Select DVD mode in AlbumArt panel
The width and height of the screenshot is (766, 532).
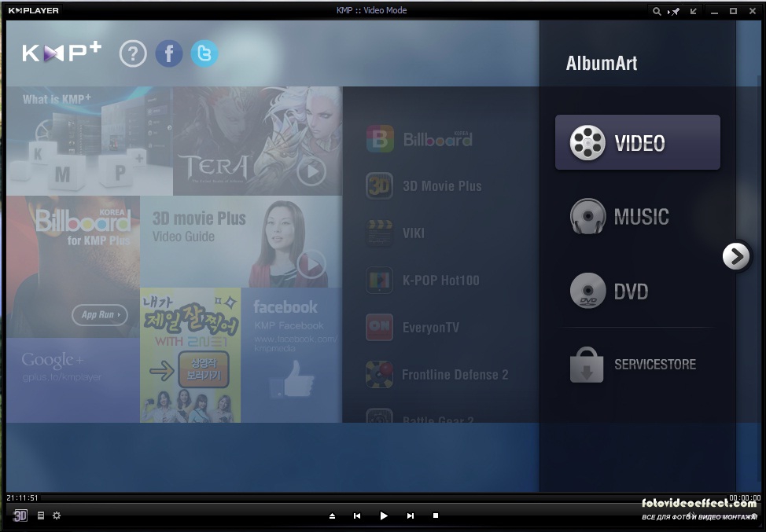(x=609, y=292)
